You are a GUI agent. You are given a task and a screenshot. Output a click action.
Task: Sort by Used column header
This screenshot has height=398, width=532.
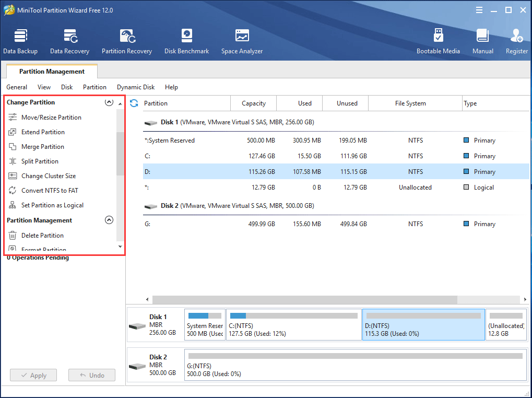click(x=300, y=103)
